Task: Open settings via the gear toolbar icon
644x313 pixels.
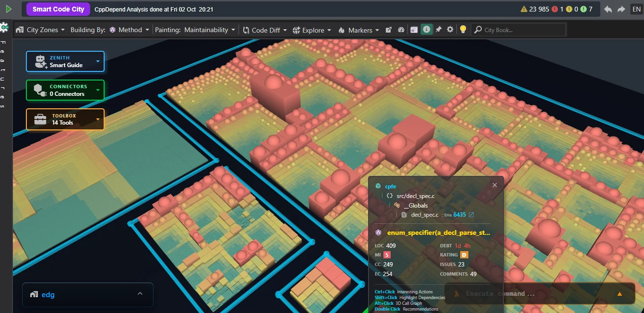Action: coord(450,30)
